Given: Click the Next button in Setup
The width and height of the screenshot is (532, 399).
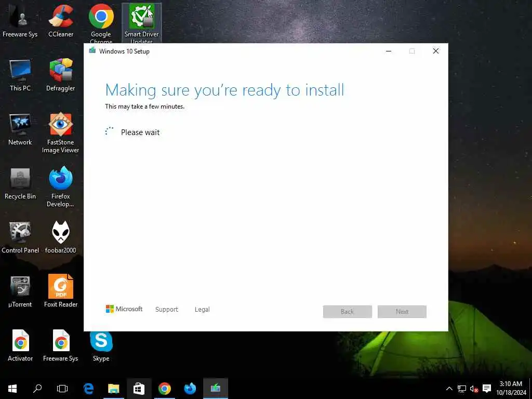Looking at the screenshot, I should (x=402, y=312).
